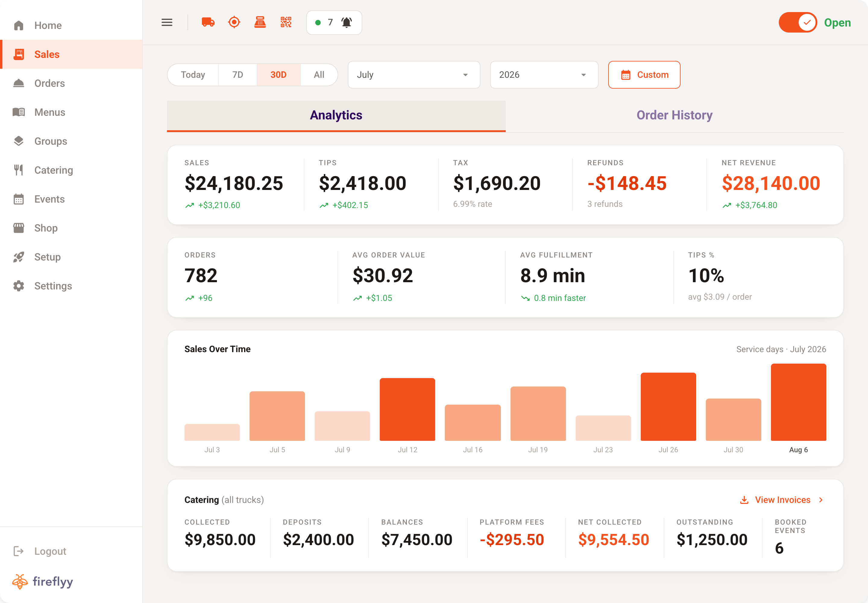Switch to the Order History tab
Image resolution: width=868 pixels, height=603 pixels.
click(x=675, y=116)
